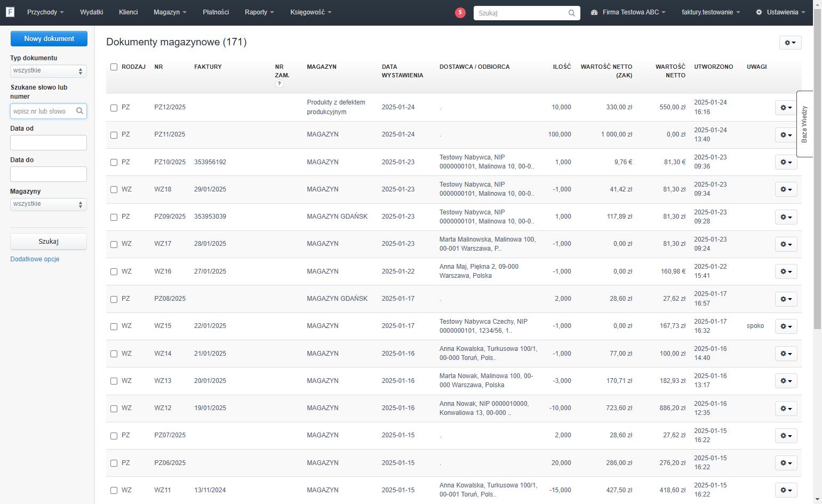This screenshot has width=822, height=504.
Task: Click the Szukaj filter button
Action: click(49, 242)
